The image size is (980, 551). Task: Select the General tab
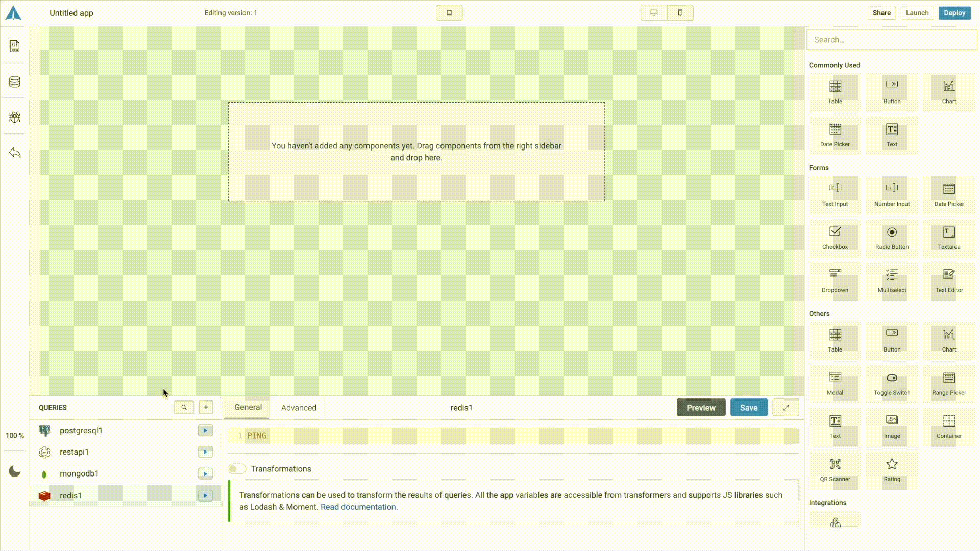coord(248,407)
